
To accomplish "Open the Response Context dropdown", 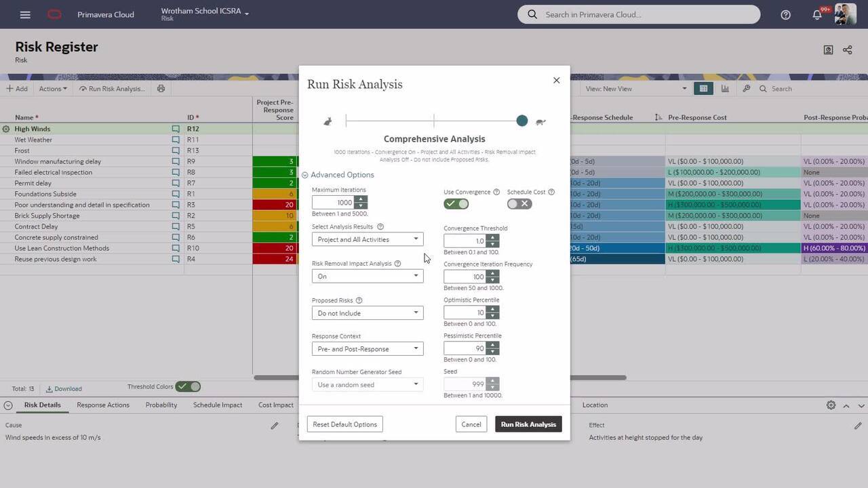I will point(367,349).
